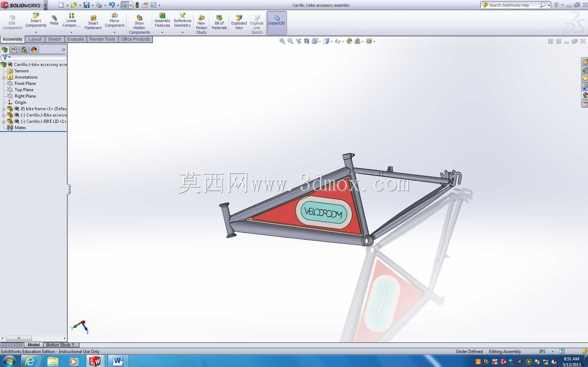The image size is (588, 367).
Task: Open Apply Scene dropdown arrow
Action: [x=363, y=41]
